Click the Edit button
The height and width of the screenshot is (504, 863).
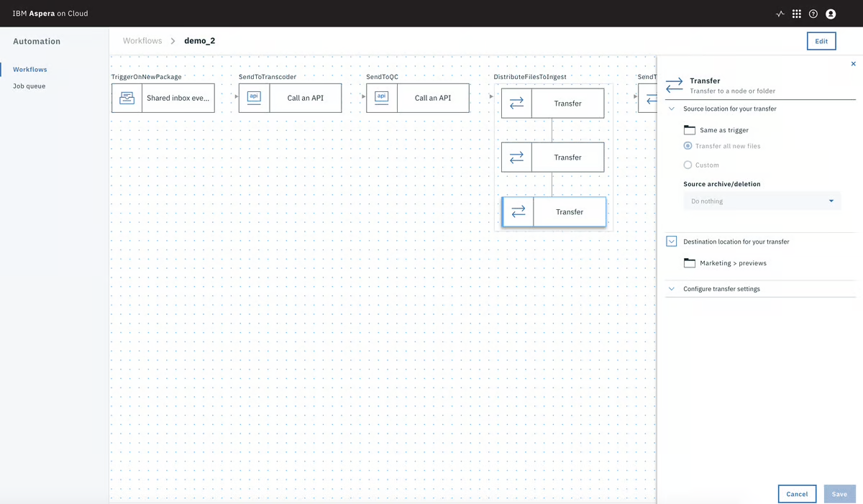[821, 40]
